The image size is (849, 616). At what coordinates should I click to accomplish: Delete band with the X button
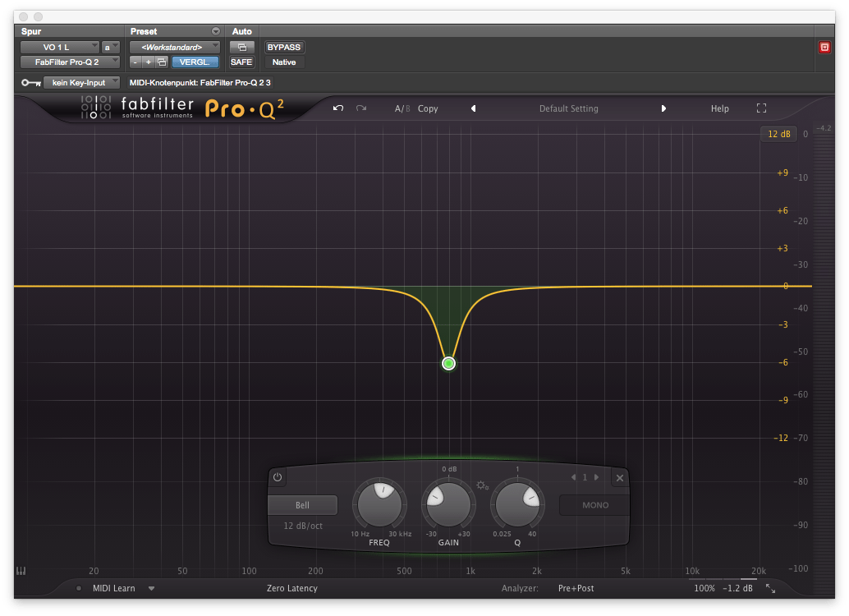(x=620, y=478)
